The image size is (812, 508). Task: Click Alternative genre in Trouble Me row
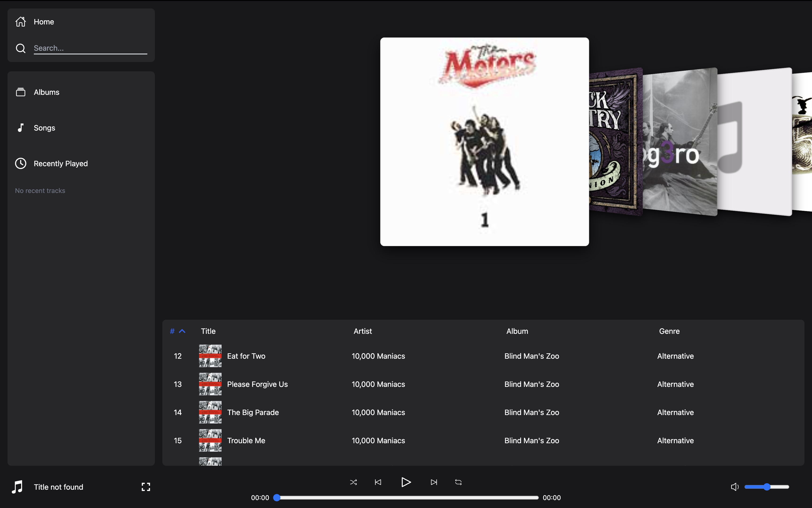pos(675,440)
